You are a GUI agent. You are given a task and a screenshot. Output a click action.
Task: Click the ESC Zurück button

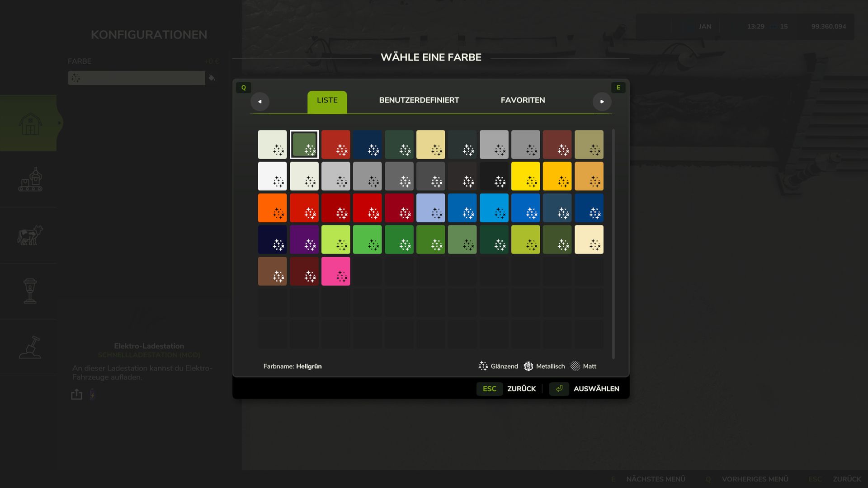pos(506,389)
